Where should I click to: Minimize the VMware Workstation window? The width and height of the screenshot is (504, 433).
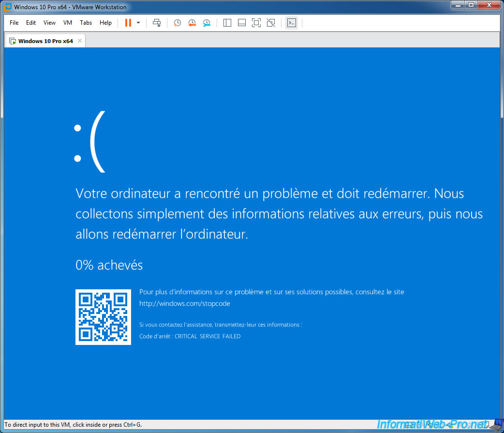click(x=458, y=5)
